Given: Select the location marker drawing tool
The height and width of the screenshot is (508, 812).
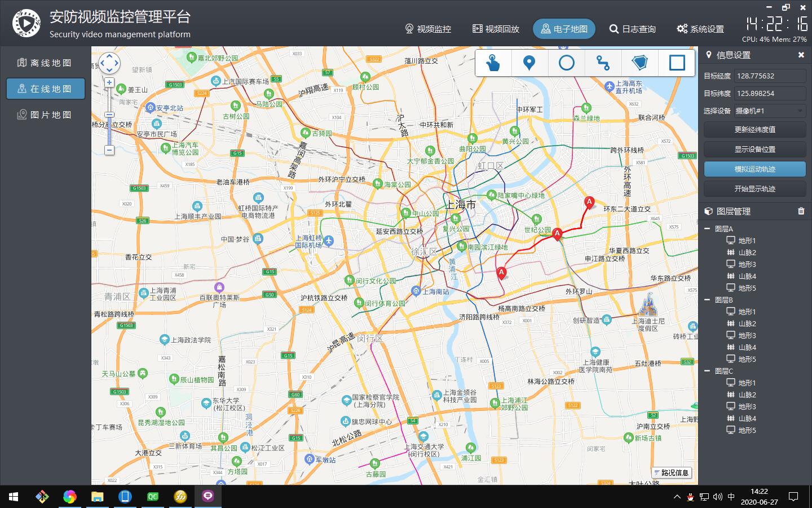Looking at the screenshot, I should click(x=529, y=63).
